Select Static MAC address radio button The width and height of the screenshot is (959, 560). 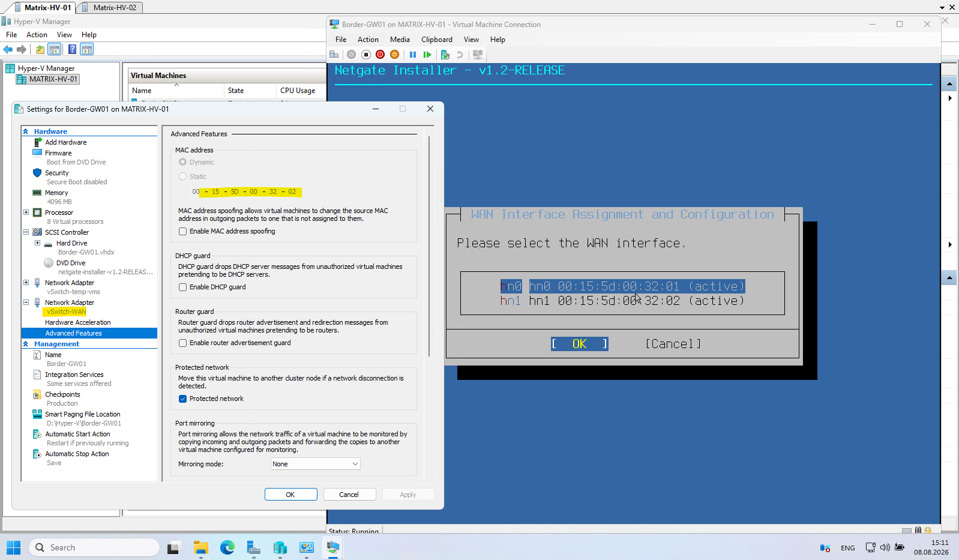(x=182, y=176)
